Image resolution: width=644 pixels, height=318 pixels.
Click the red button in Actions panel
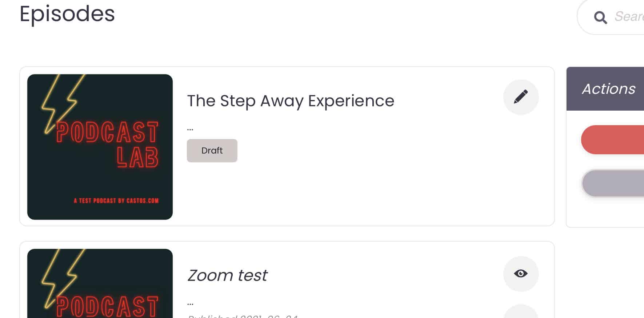pos(613,140)
